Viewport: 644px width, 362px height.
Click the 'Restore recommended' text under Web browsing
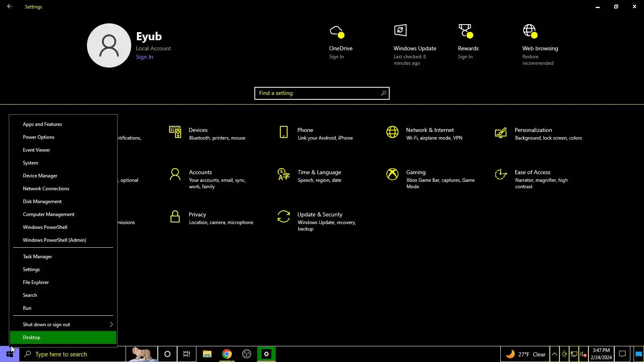[538, 60]
